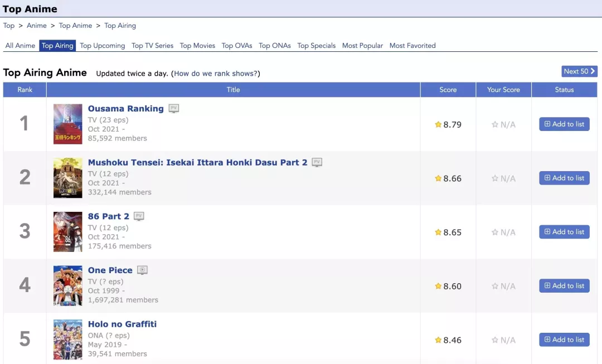
Task: Add Holo no Graffiti to list
Action: [564, 340]
